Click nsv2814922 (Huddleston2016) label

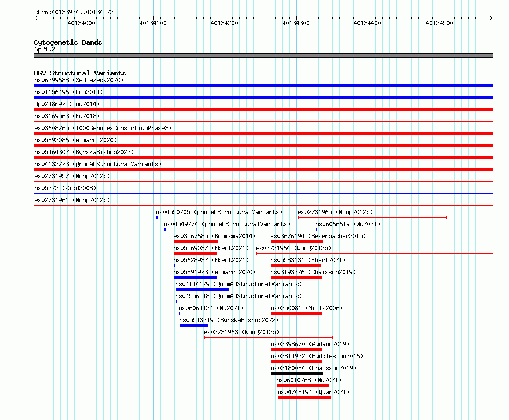point(317,356)
